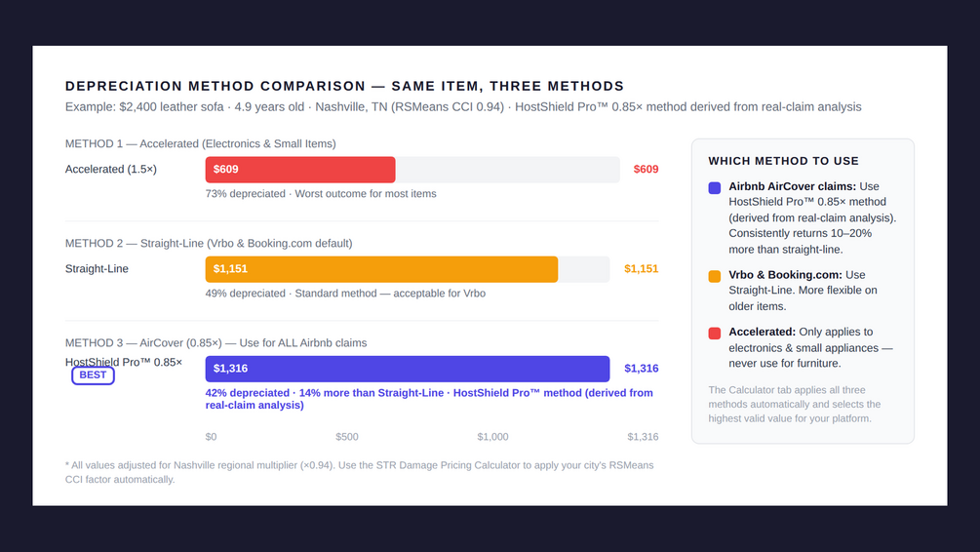Click the 'Example: $2,400 leather sofa' subtitle
This screenshot has width=980, height=552.
click(463, 107)
